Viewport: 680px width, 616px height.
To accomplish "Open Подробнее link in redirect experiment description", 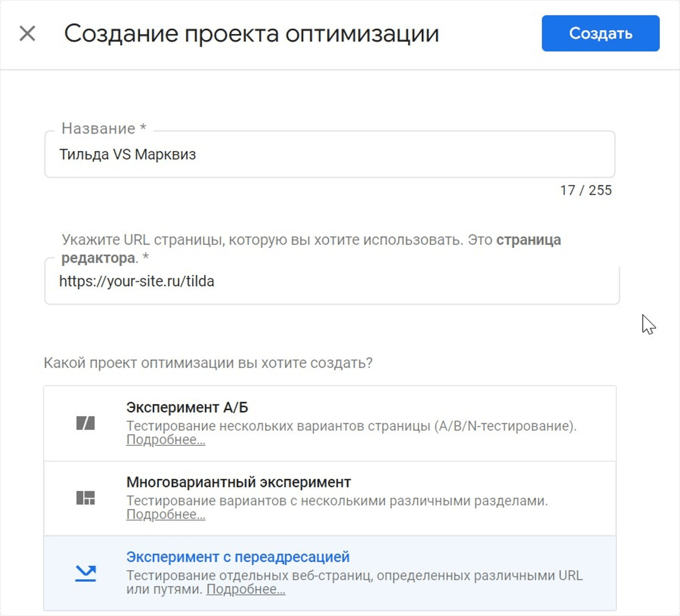I will (x=246, y=589).
